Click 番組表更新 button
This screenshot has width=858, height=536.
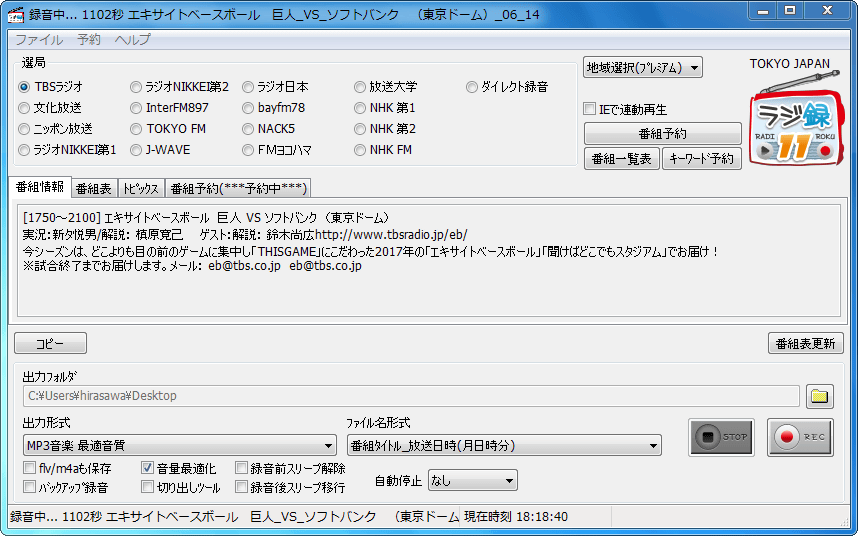[x=805, y=343]
